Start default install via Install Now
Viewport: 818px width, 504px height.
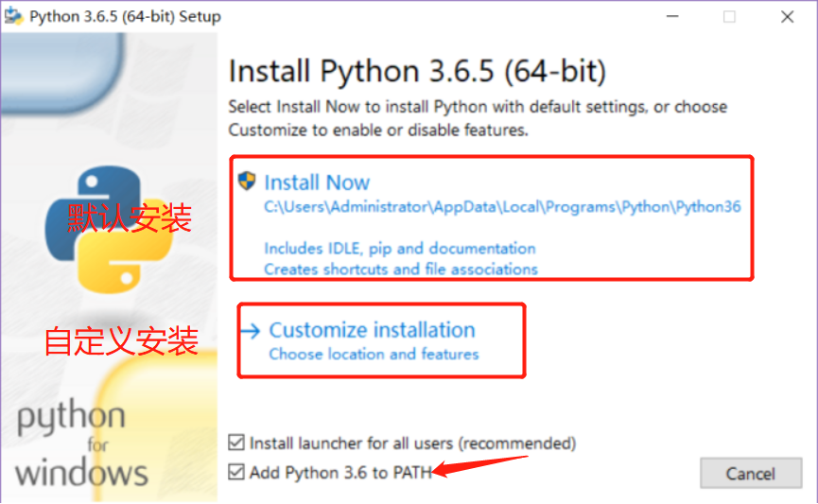(x=317, y=182)
